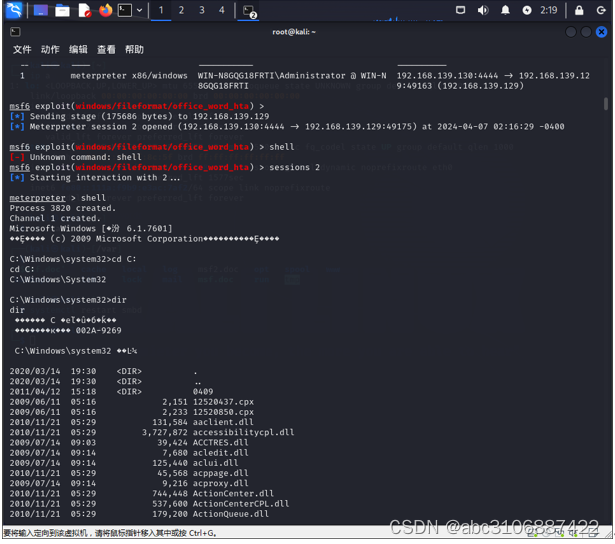Open the notifications bell
The width and height of the screenshot is (615, 544).
pyautogui.click(x=505, y=10)
